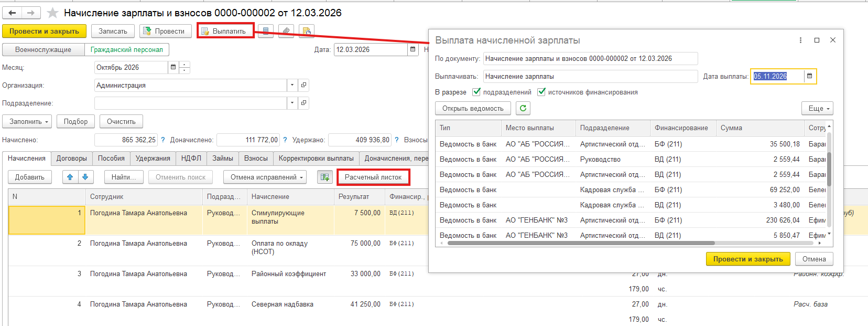Open the Организация record via its open icon

pyautogui.click(x=303, y=85)
